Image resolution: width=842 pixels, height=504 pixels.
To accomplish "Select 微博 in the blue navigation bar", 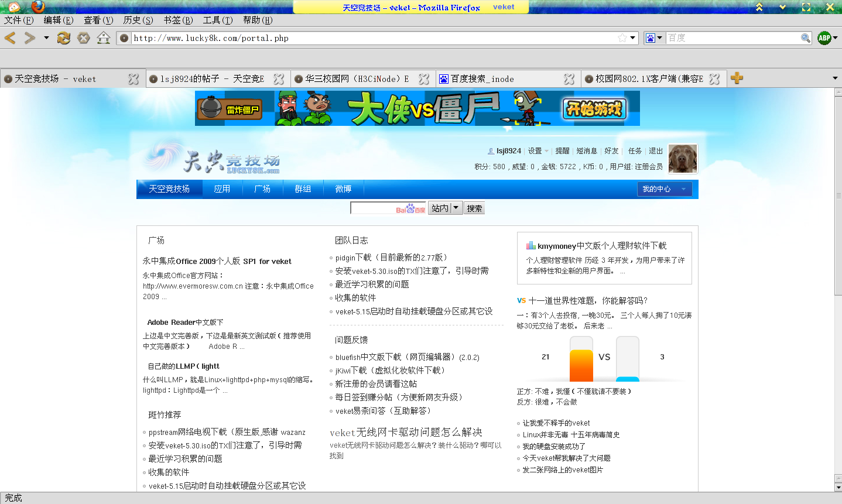I will pos(343,189).
